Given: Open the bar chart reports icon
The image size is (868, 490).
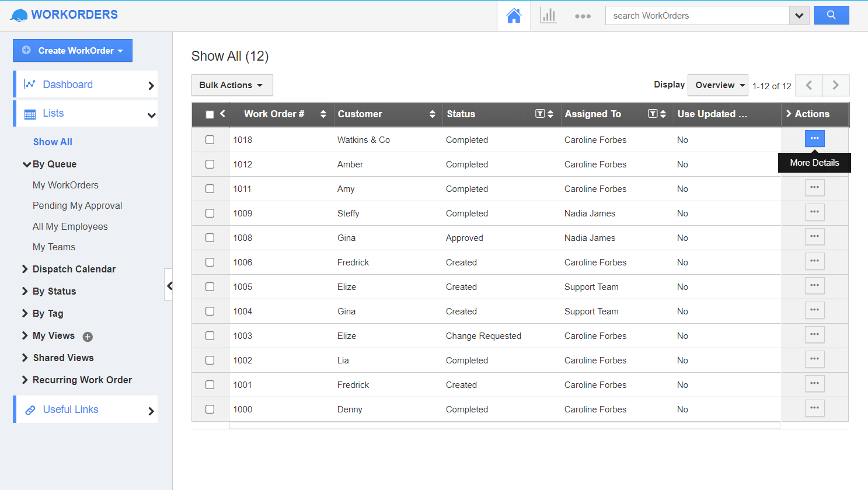Looking at the screenshot, I should (x=548, y=15).
